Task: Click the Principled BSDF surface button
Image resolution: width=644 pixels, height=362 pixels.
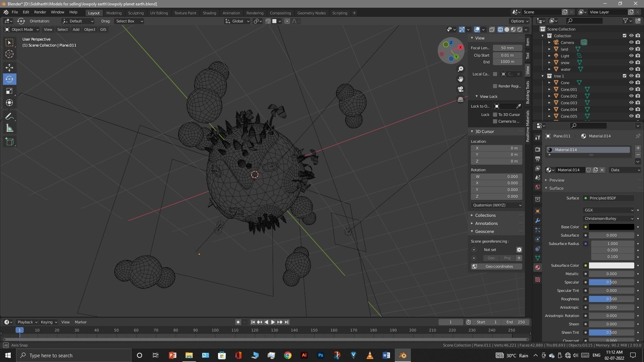Action: (608, 198)
